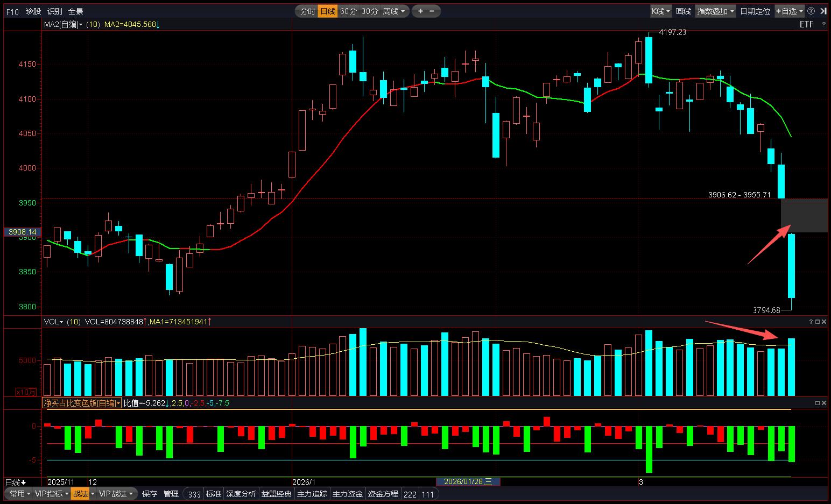
Task: Open the 常用 indicators dropdown
Action: (19, 494)
